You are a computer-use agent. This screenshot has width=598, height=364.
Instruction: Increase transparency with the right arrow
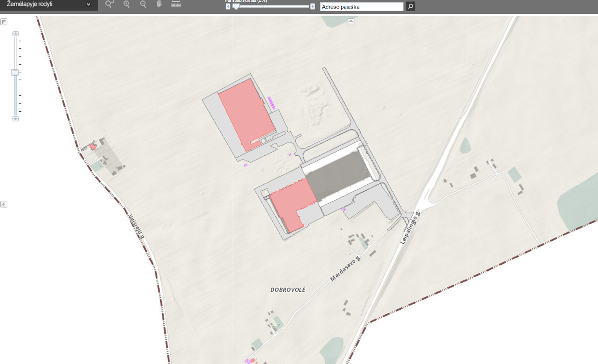click(312, 6)
